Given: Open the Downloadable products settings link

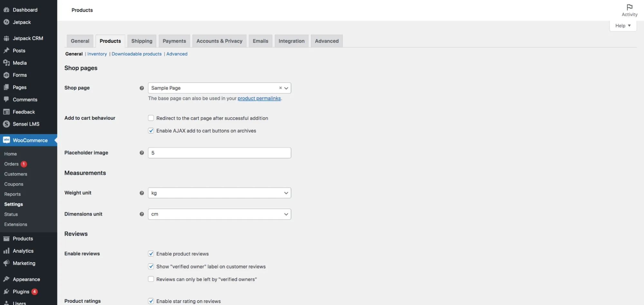Looking at the screenshot, I should (x=137, y=54).
